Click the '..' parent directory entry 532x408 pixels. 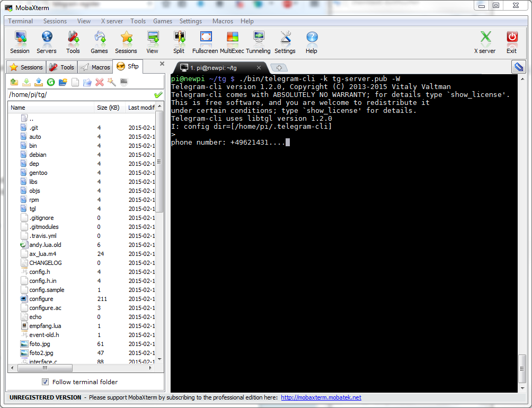[x=31, y=119]
